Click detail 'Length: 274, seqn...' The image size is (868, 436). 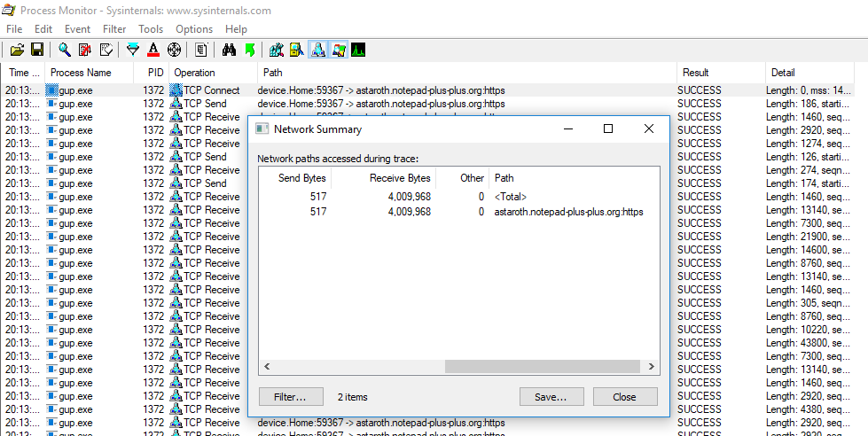click(x=808, y=170)
